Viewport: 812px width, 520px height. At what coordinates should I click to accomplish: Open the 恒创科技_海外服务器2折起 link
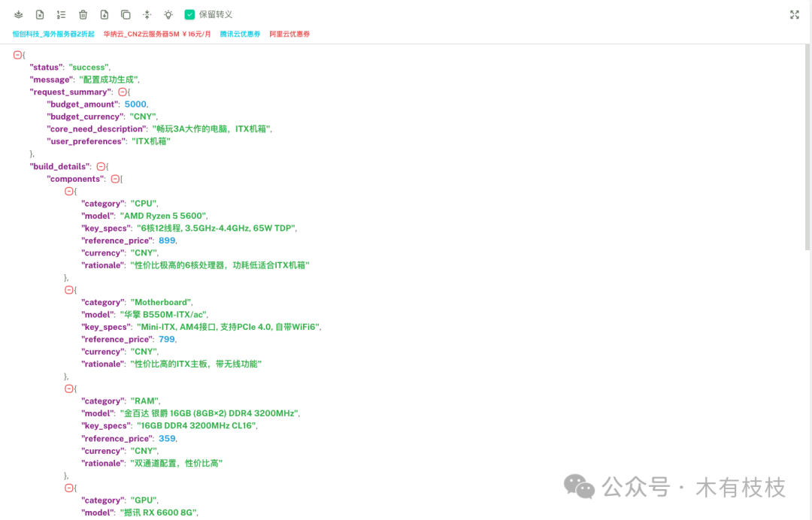pyautogui.click(x=53, y=34)
